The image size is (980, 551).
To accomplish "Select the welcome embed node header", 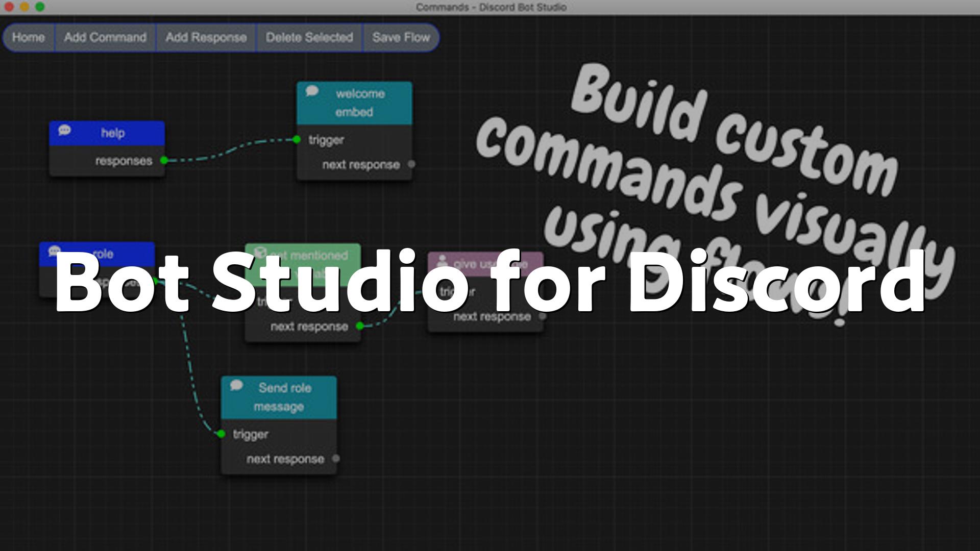I will point(354,103).
